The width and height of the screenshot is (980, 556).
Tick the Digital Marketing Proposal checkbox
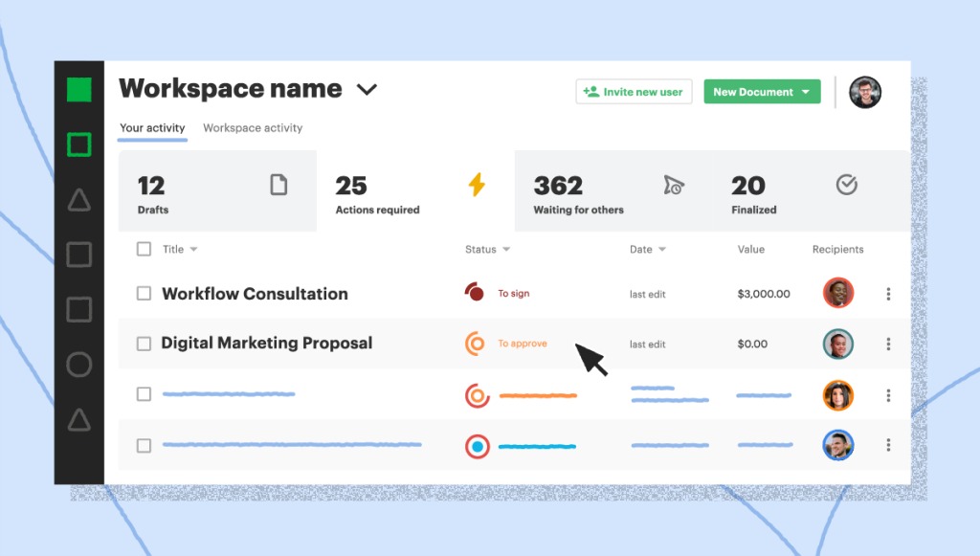144,344
